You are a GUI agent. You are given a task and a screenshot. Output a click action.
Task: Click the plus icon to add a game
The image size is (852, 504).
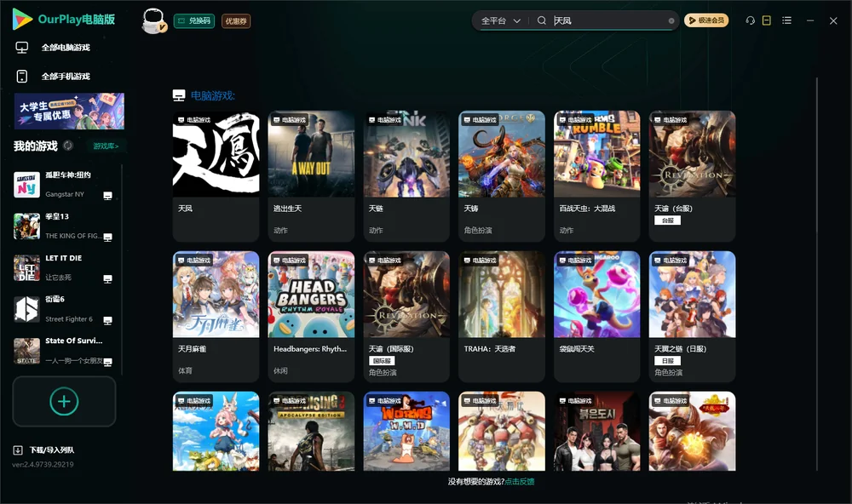[x=64, y=401]
